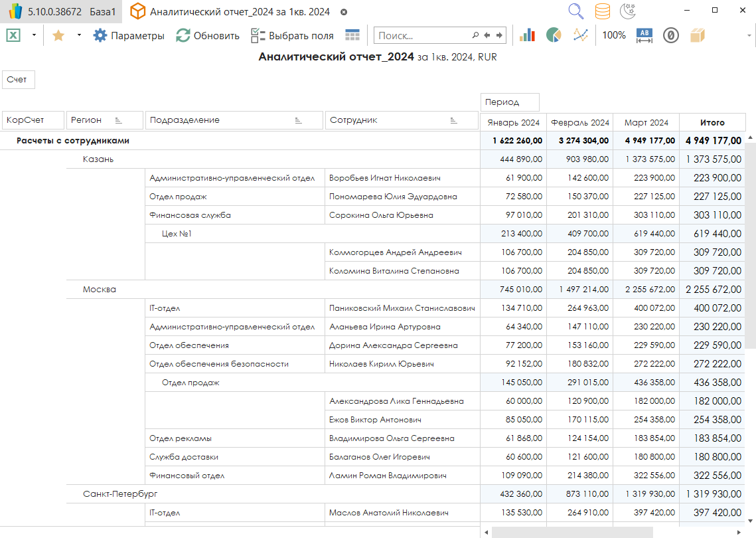Click the column auto-width AB icon
This screenshot has height=538, width=756.
click(644, 35)
